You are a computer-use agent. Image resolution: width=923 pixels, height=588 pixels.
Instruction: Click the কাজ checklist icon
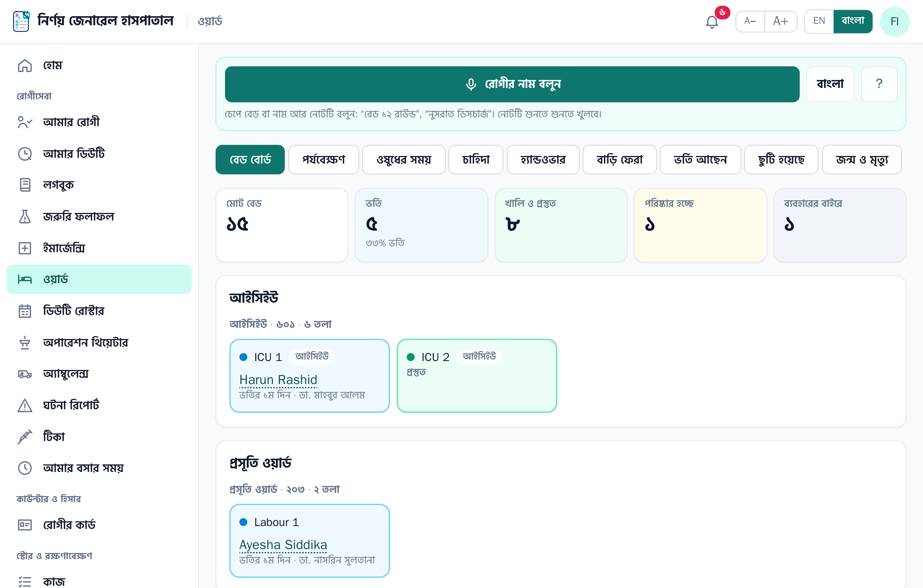[25, 582]
